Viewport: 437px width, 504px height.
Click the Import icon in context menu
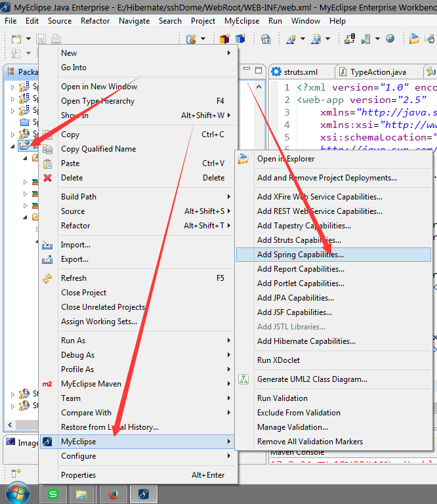pos(47,245)
